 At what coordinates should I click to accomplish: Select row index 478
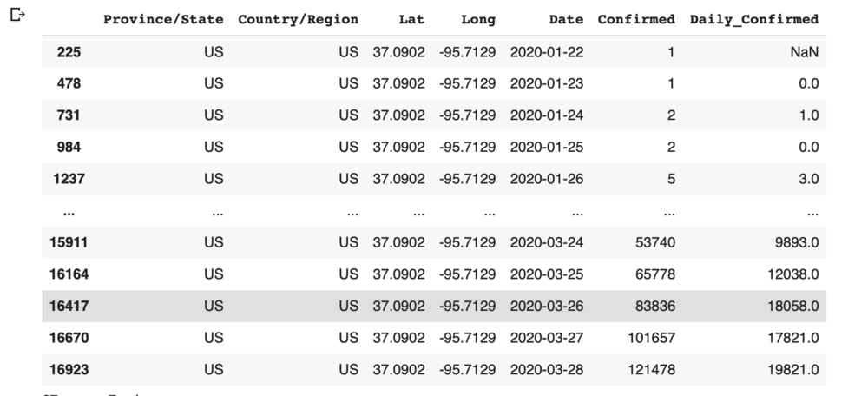(69, 84)
